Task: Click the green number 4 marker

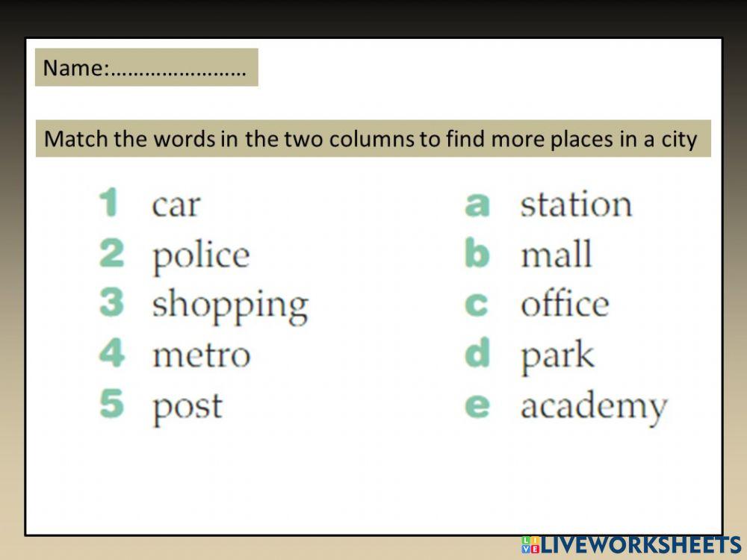Action: tap(111, 352)
